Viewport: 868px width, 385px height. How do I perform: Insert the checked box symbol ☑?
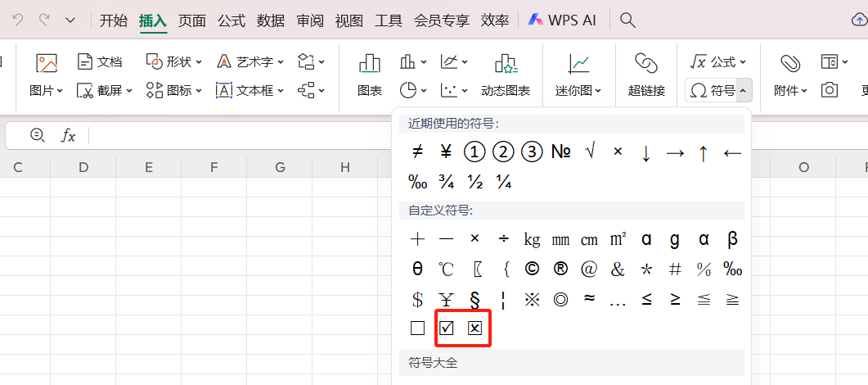[446, 328]
